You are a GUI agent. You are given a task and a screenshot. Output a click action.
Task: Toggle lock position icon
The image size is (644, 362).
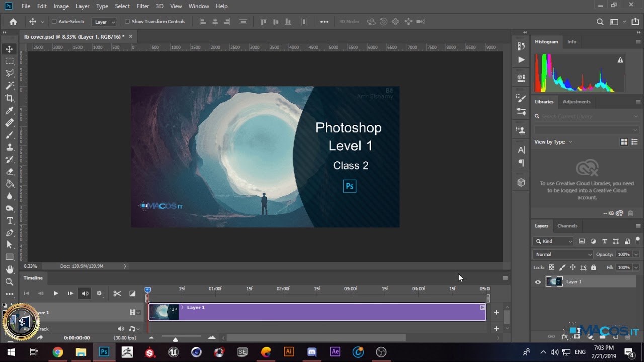[573, 268]
